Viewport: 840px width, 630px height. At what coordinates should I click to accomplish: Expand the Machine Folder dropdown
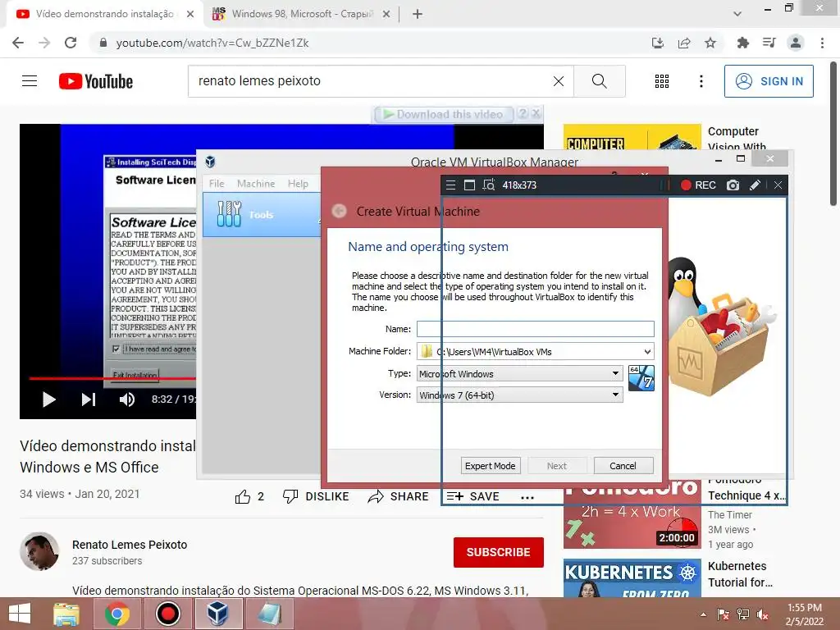[x=647, y=352]
